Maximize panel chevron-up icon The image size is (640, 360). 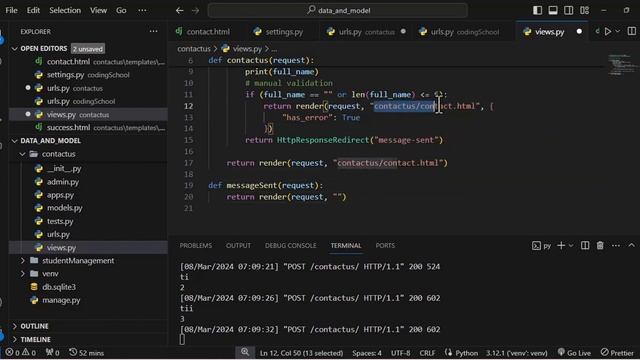tap(631, 245)
